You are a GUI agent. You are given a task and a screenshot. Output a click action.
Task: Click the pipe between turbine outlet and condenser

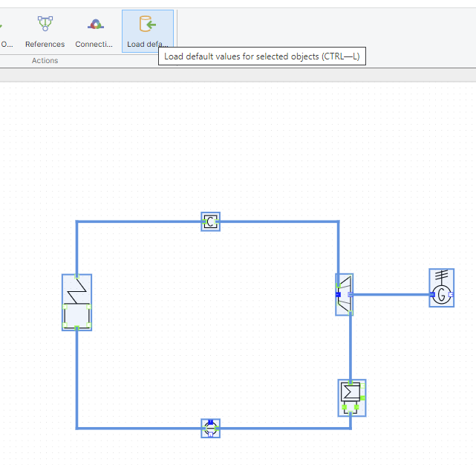[351, 345]
